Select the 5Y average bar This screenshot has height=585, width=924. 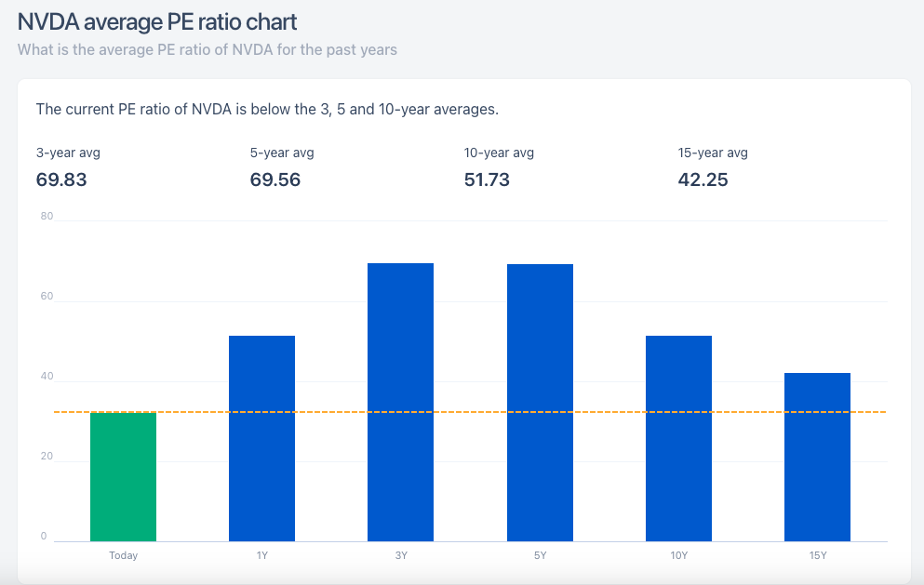[x=540, y=403]
